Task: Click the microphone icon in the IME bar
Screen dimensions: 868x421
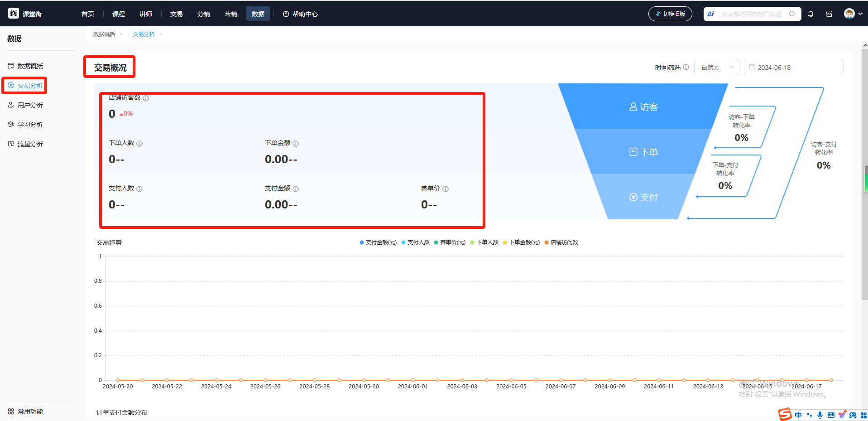Action: (x=820, y=415)
